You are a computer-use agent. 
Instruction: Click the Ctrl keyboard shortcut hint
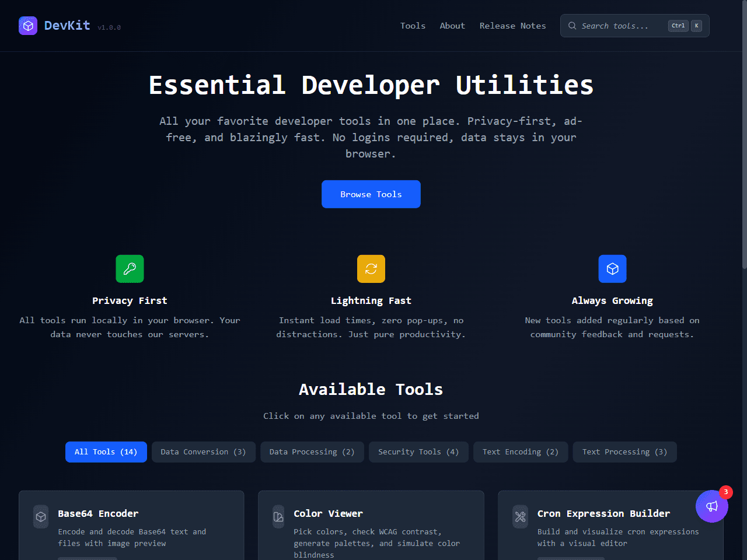pyautogui.click(x=678, y=26)
